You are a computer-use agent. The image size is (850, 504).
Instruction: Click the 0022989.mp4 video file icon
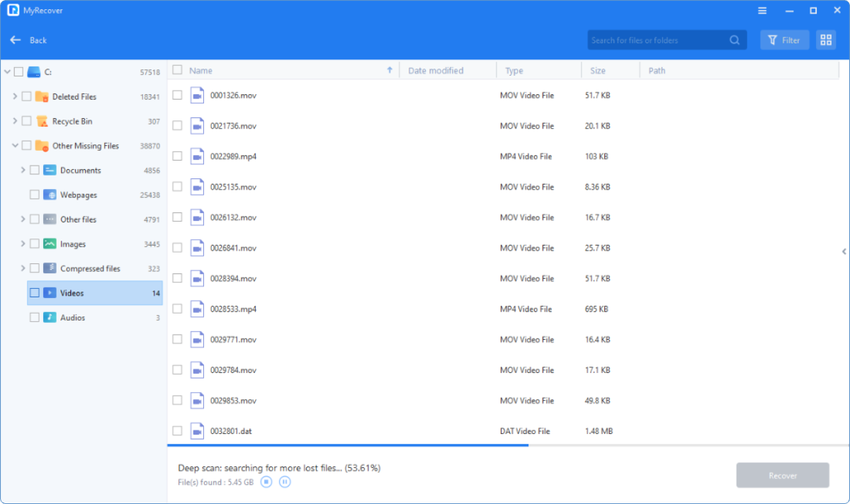tap(197, 156)
